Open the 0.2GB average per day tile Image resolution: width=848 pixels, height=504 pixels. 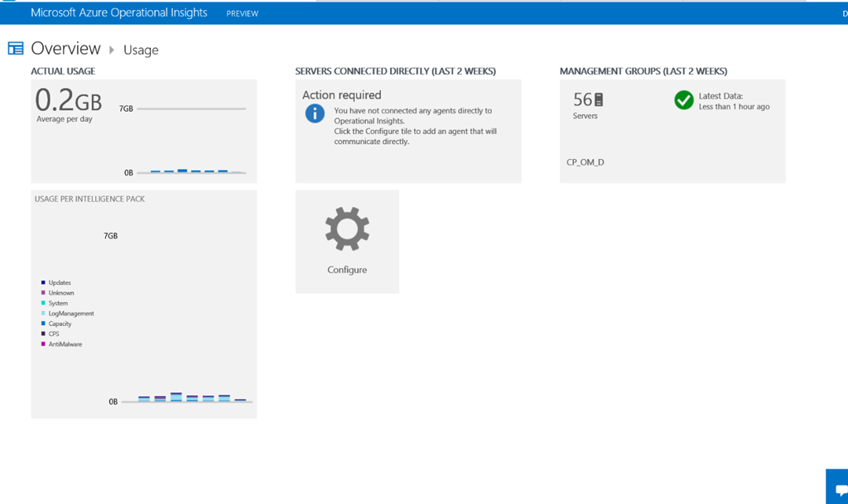(x=143, y=131)
